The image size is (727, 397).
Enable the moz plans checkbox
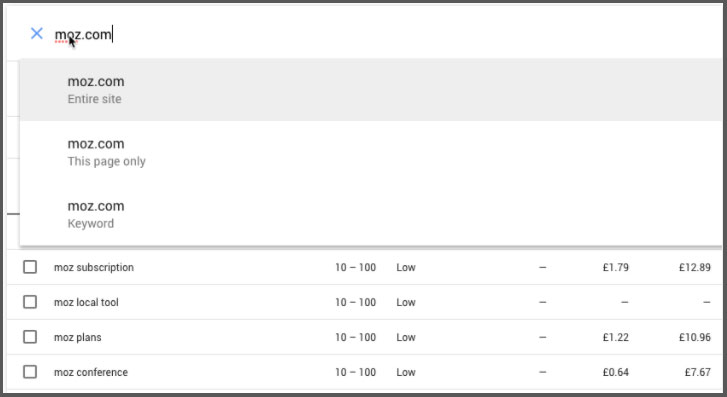coord(30,337)
